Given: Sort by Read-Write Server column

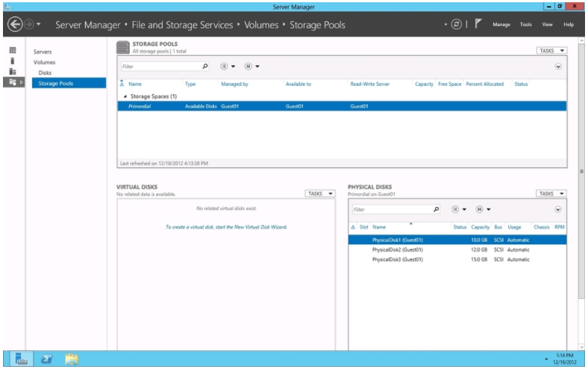Looking at the screenshot, I should [x=370, y=84].
